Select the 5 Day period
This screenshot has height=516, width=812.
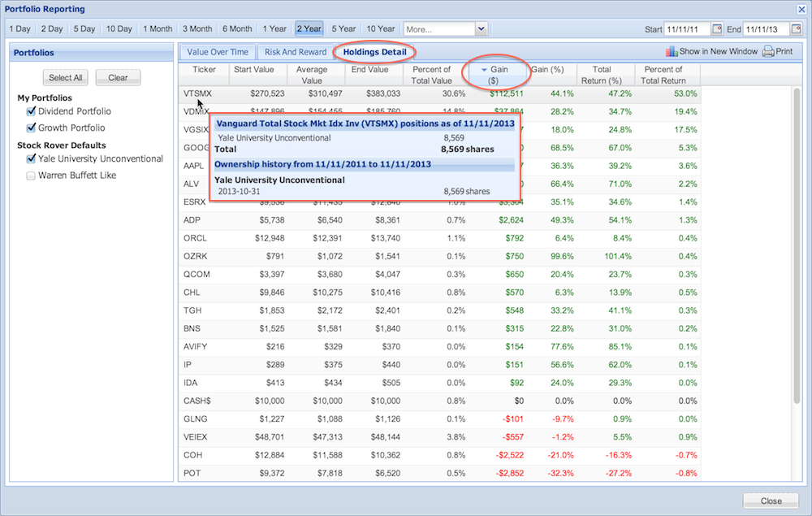(84, 29)
